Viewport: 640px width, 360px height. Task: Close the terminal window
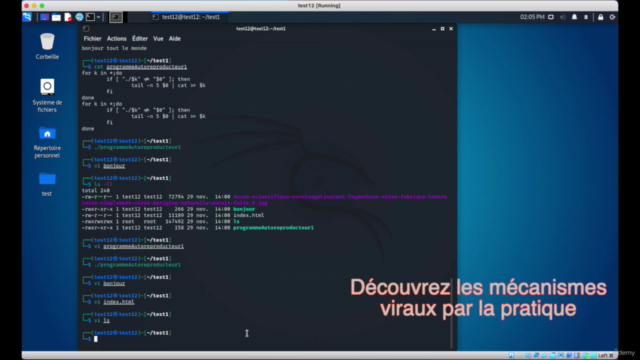point(451,29)
